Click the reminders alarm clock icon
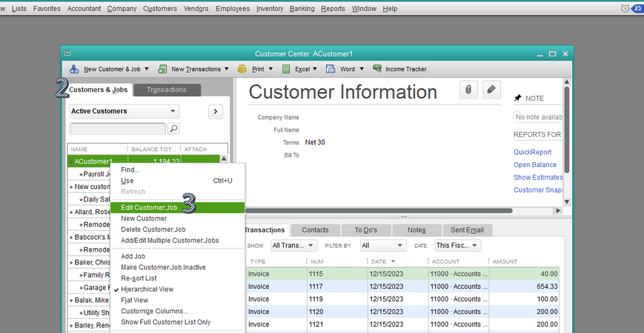 click(625, 8)
